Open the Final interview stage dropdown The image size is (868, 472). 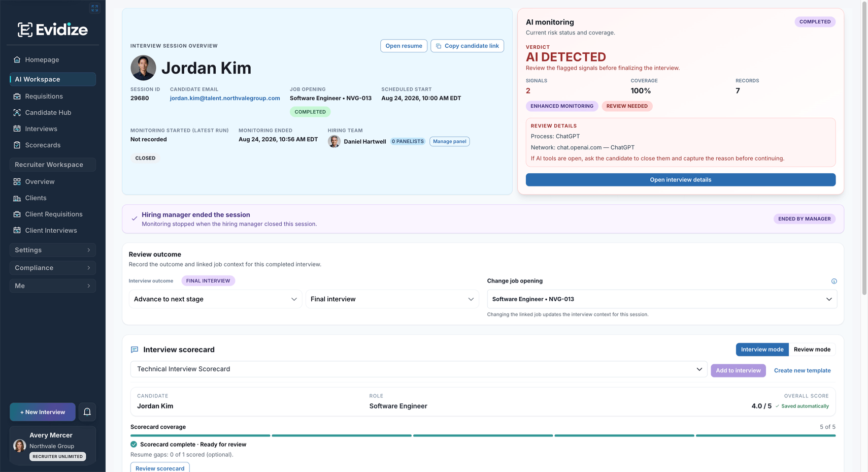coord(392,299)
